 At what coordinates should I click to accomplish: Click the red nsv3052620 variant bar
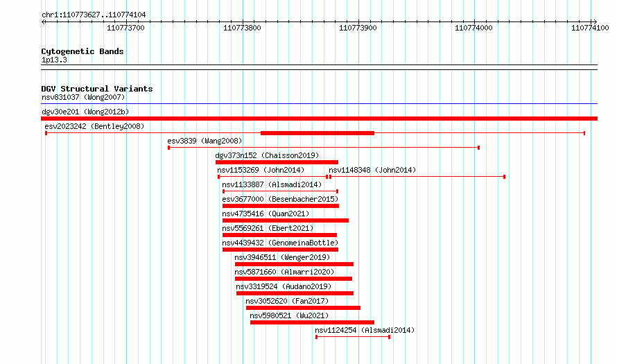(x=303, y=308)
